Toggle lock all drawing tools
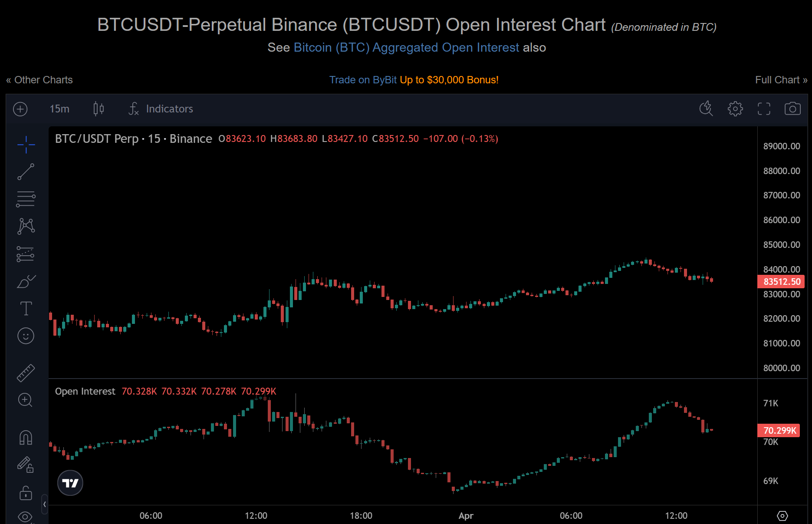Viewport: 812px width, 524px height. pyautogui.click(x=26, y=493)
